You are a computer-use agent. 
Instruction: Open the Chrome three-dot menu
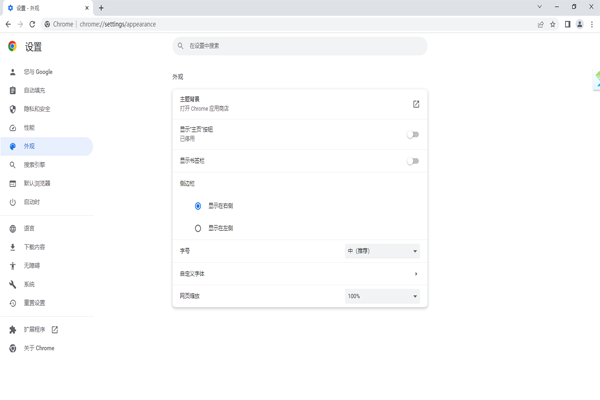point(591,24)
